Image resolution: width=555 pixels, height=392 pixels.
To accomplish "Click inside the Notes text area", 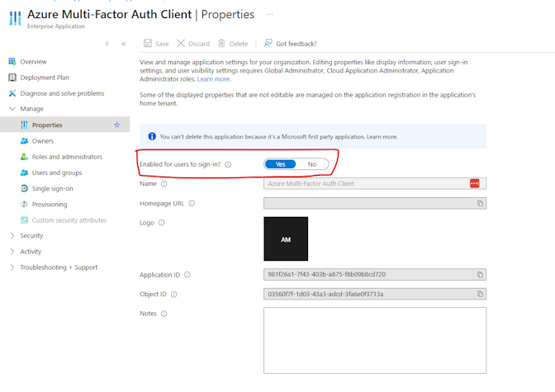I will pyautogui.click(x=375, y=340).
